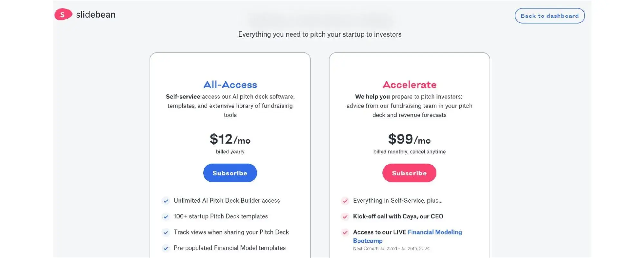Click the slidebean wordmark text
Image resolution: width=644 pixels, height=258 pixels.
[96, 14]
